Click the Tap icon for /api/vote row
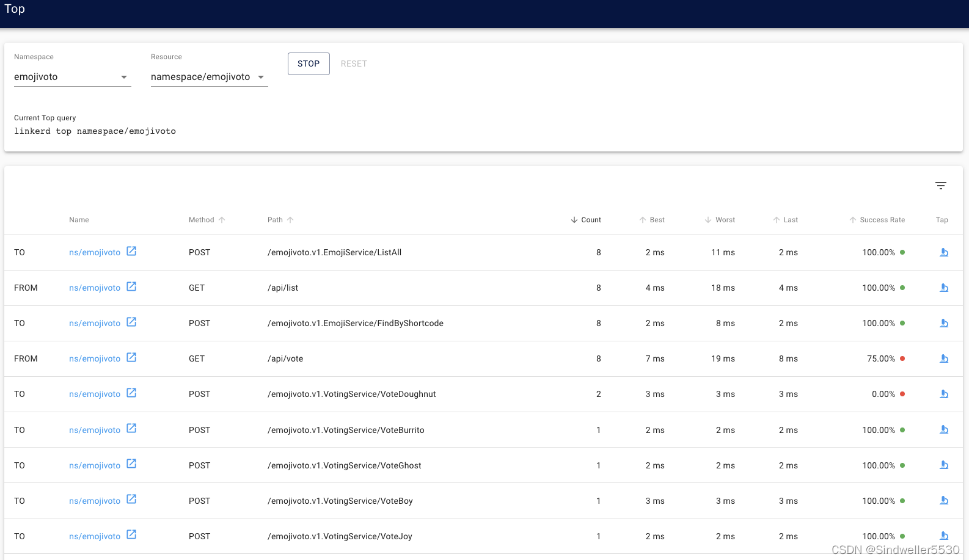This screenshot has height=560, width=969. click(x=943, y=358)
